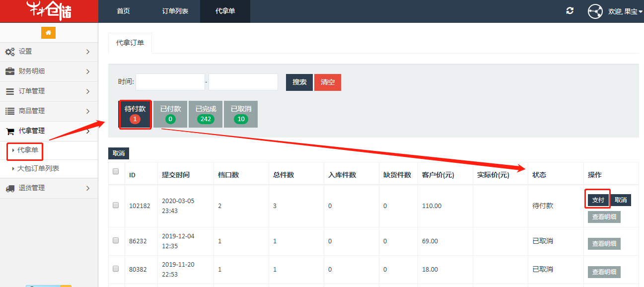Select 代拿单 in top navigation
Image resolution: width=644 pixels, height=287 pixels.
(x=225, y=11)
